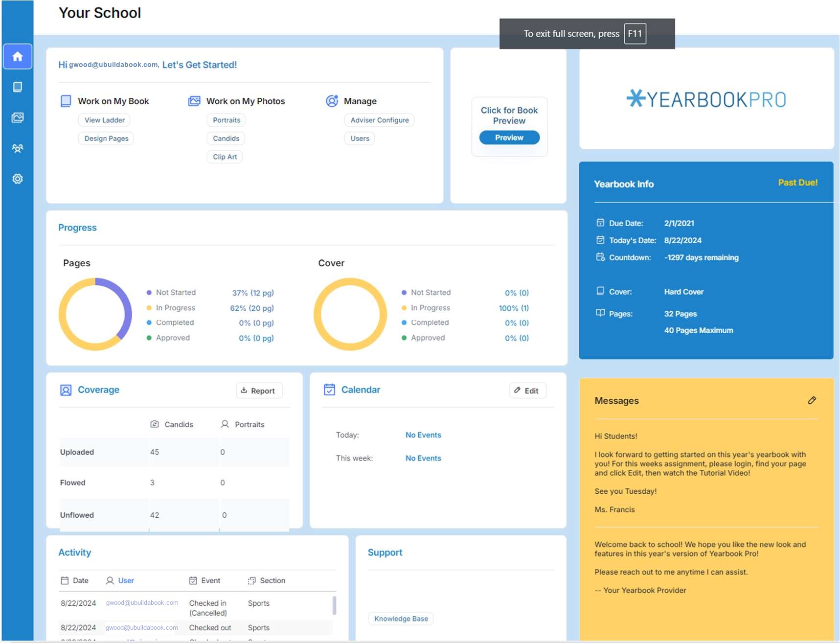
Task: Open the Settings gear sidebar icon
Action: click(x=18, y=179)
